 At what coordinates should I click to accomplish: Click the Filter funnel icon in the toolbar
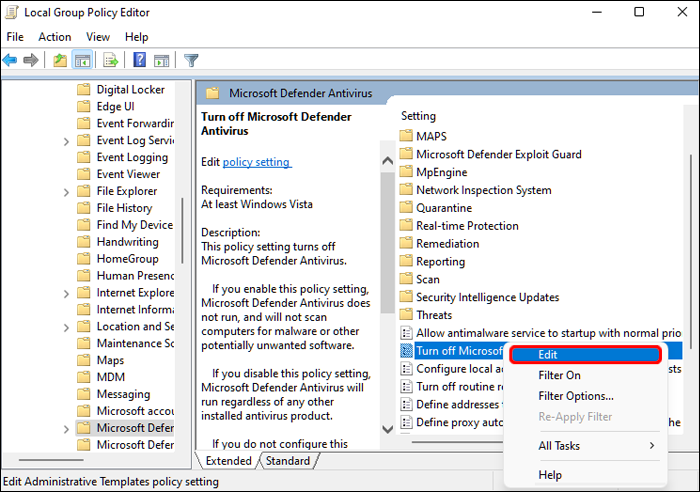pos(191,60)
